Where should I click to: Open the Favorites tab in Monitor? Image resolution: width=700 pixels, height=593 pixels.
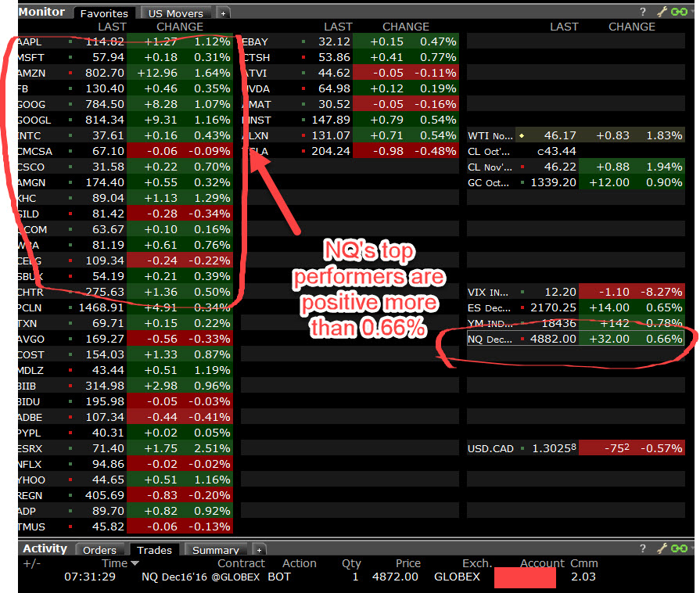[x=104, y=13]
